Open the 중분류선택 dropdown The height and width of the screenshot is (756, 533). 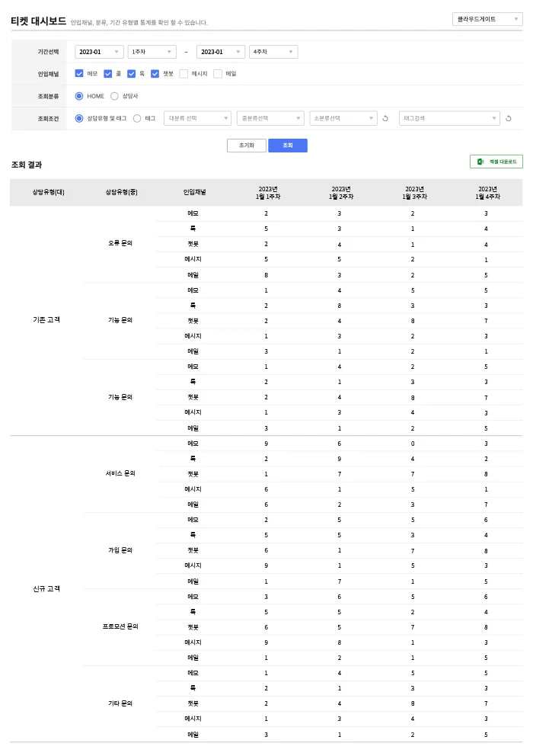tap(270, 118)
